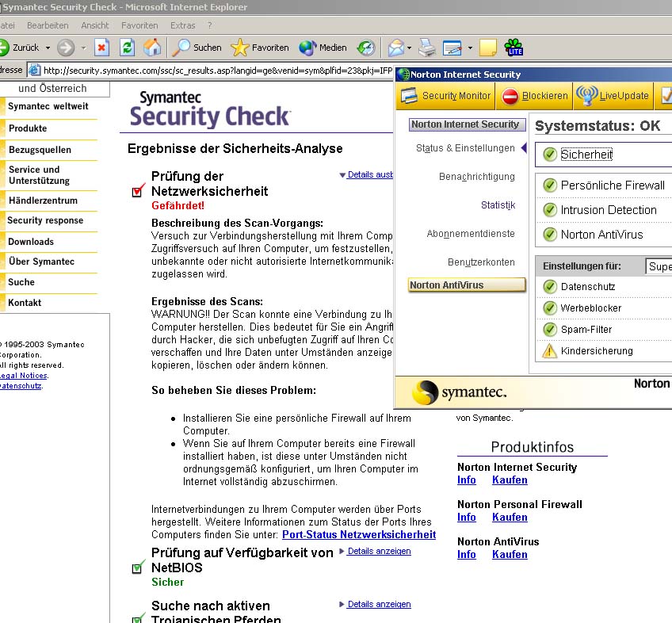The width and height of the screenshot is (672, 623).
Task: Collapse details triangle for Netzwerksicherheit
Action: coord(342,175)
